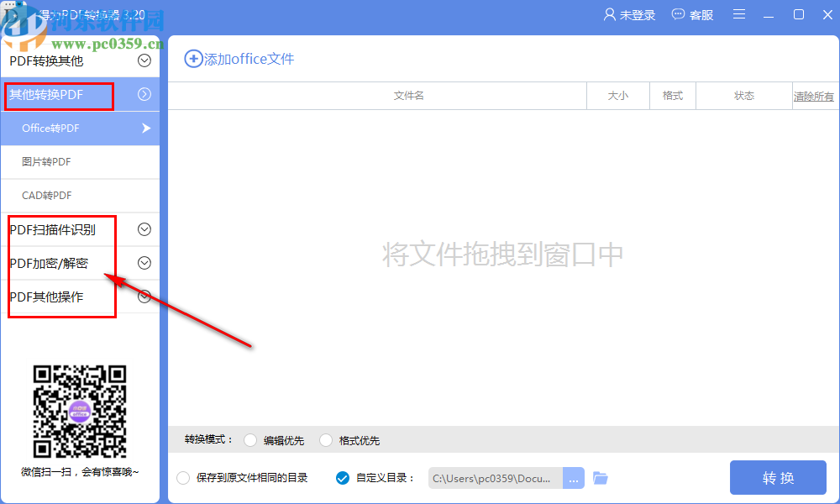
Task: Click the 转换 convert button
Action: point(778,477)
